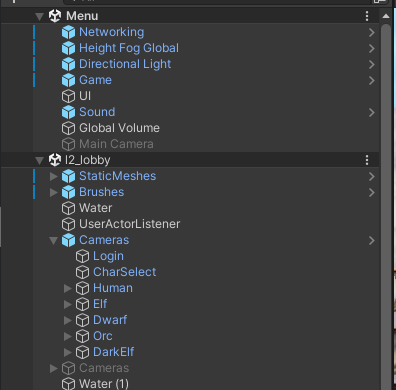Click the UI gameobject cube icon
396x390 pixels.
pyautogui.click(x=68, y=96)
